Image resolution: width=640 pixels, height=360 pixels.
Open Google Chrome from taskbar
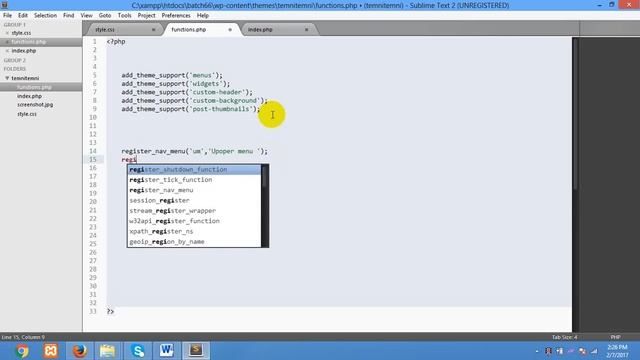pyautogui.click(x=22, y=351)
